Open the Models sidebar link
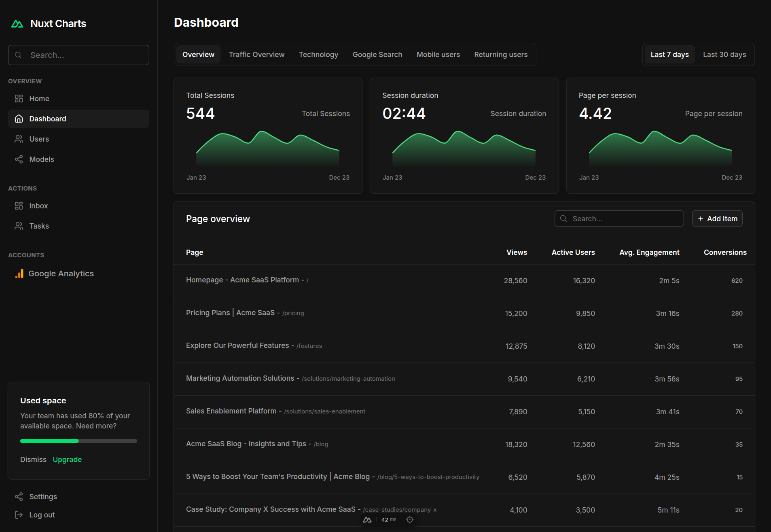Viewport: 771px width, 532px height. pos(78,159)
